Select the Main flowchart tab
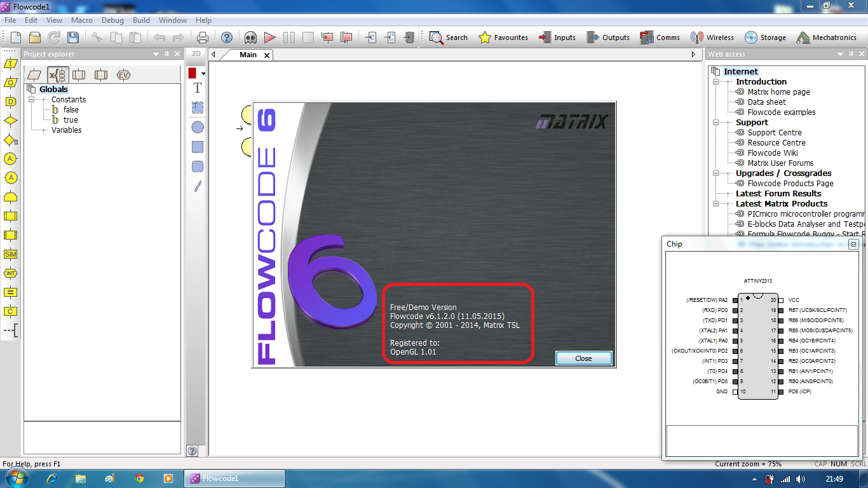The height and width of the screenshot is (488, 868). pyautogui.click(x=248, y=55)
